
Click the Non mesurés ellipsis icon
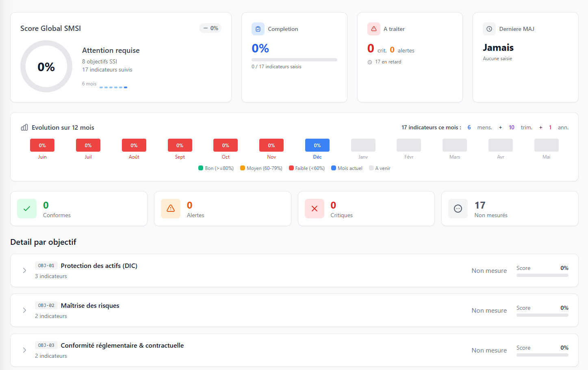[x=458, y=209]
